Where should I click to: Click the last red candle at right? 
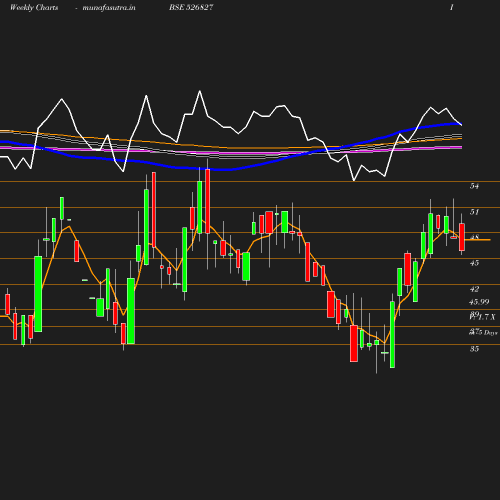pos(462,237)
